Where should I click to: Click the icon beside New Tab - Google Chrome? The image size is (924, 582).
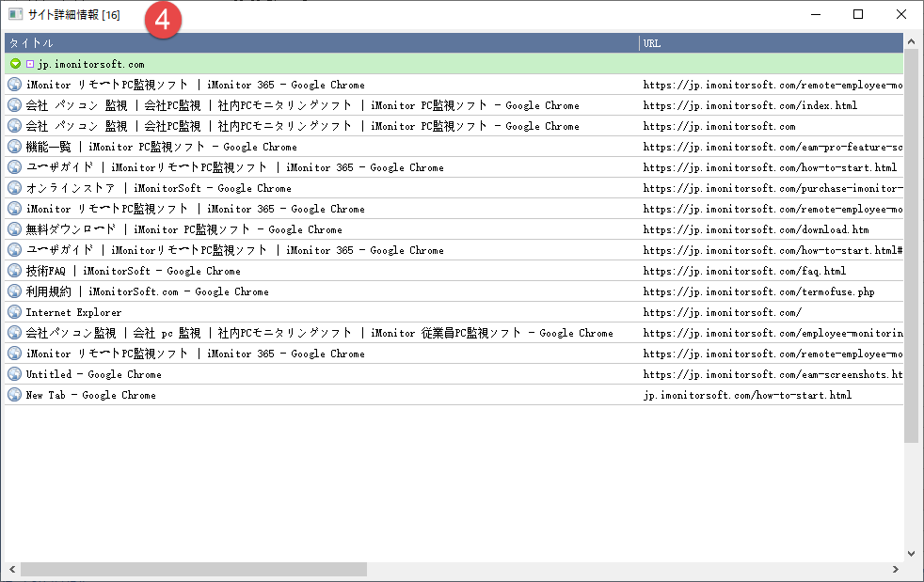15,395
